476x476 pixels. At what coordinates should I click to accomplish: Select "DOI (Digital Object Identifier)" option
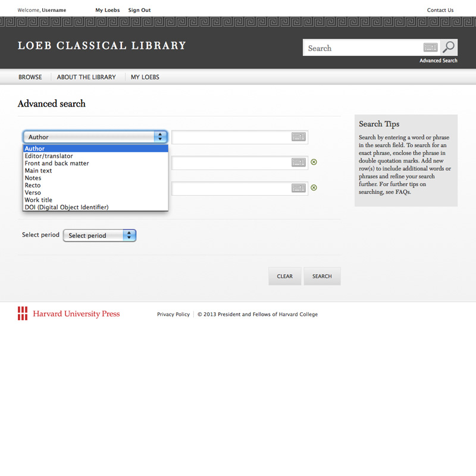click(x=66, y=207)
